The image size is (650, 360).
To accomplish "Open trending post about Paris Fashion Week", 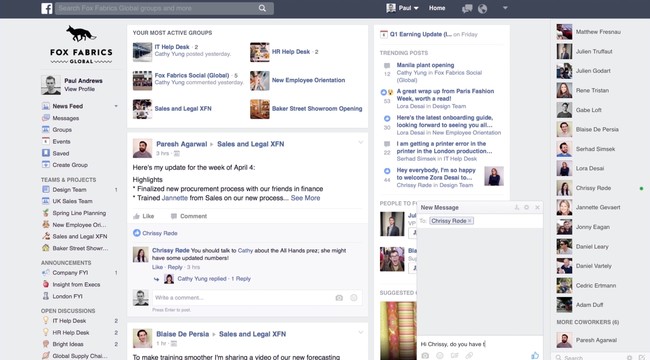I will pyautogui.click(x=445, y=95).
